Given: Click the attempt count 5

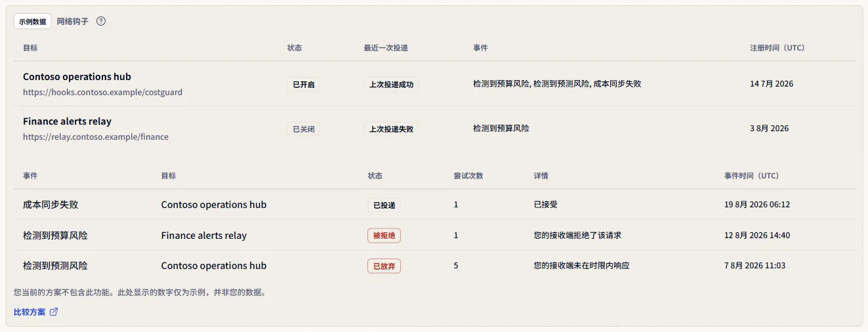Looking at the screenshot, I should coord(456,266).
